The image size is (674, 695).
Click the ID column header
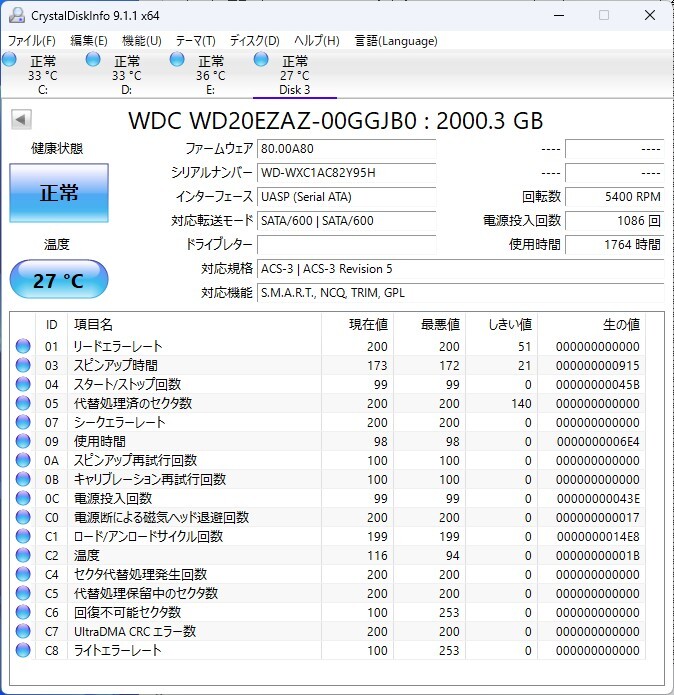pyautogui.click(x=51, y=324)
